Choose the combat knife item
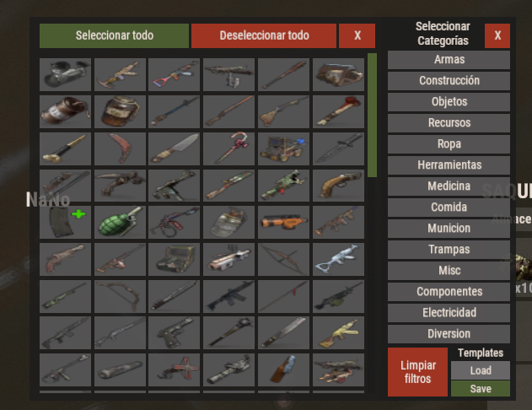The height and width of the screenshot is (410, 532). click(338, 148)
